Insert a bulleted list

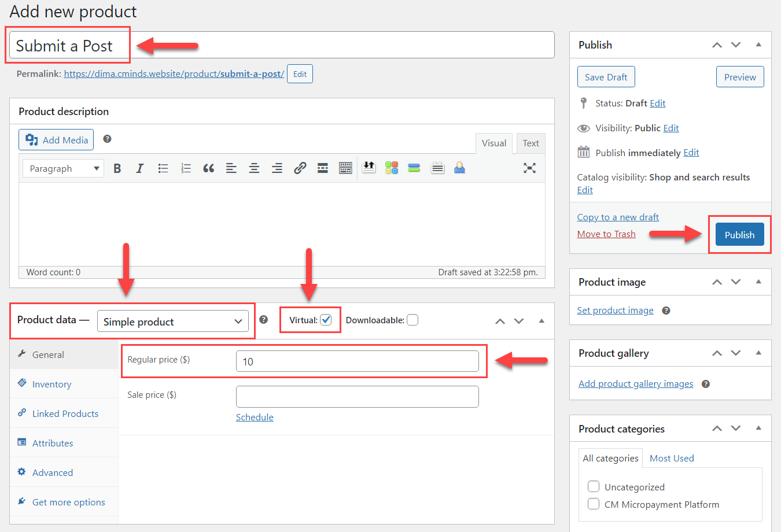point(163,168)
